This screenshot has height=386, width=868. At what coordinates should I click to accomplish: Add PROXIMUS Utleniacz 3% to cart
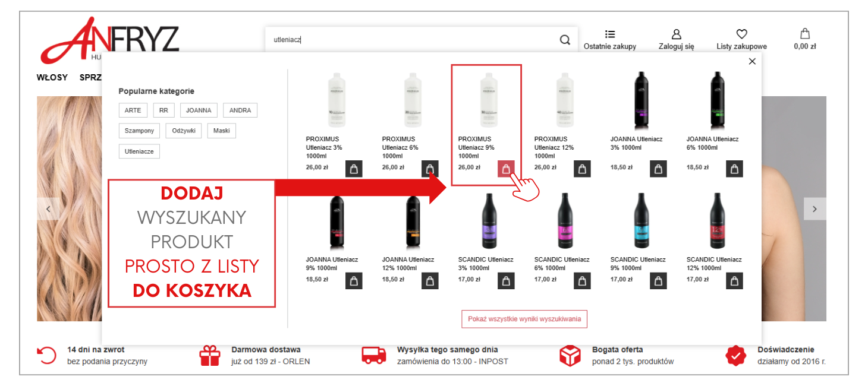[354, 169]
